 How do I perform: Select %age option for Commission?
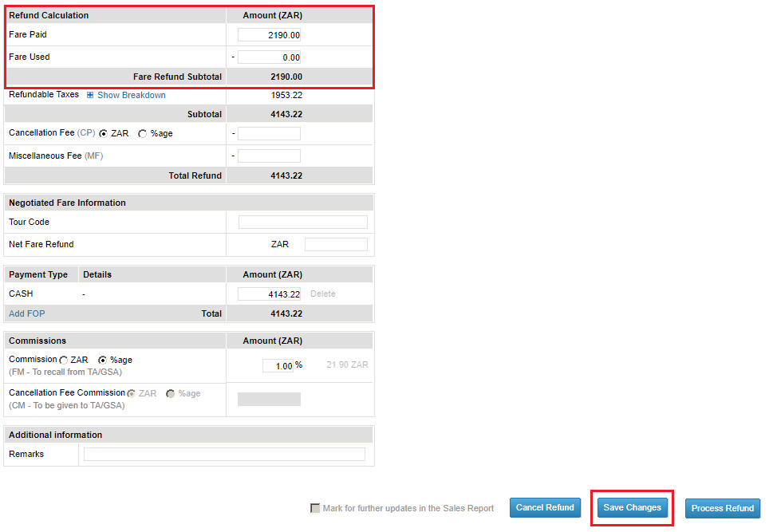(103, 359)
